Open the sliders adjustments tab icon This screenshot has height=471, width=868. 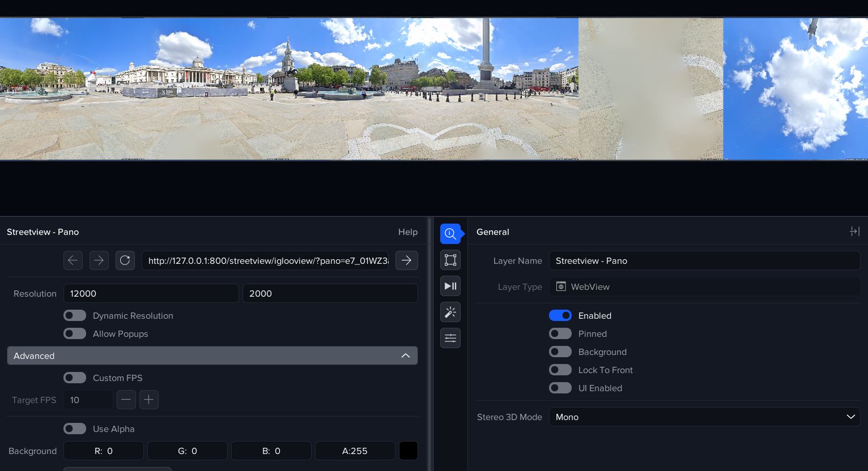450,338
